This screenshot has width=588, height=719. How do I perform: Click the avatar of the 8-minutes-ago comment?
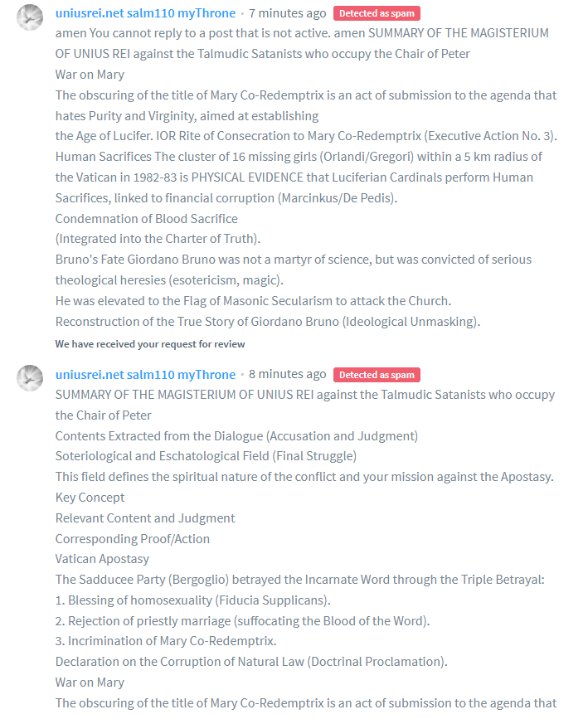[31, 378]
